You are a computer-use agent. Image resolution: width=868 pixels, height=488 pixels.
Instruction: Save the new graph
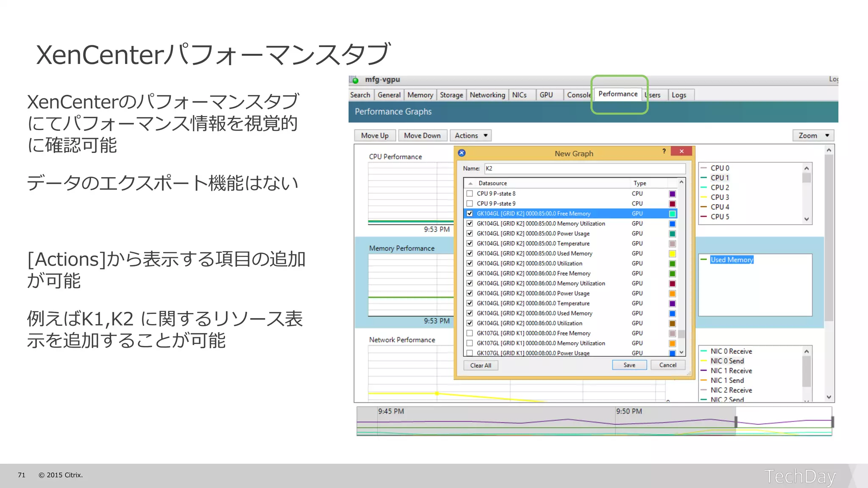(629, 365)
